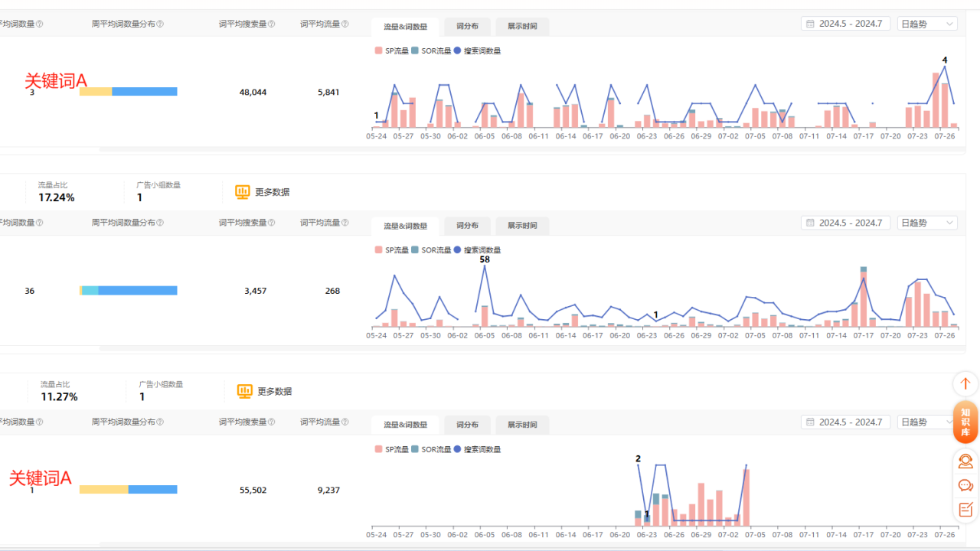Viewport: 980px width, 551px height.
Task: Click the chat bubbles icon
Action: pyautogui.click(x=965, y=485)
